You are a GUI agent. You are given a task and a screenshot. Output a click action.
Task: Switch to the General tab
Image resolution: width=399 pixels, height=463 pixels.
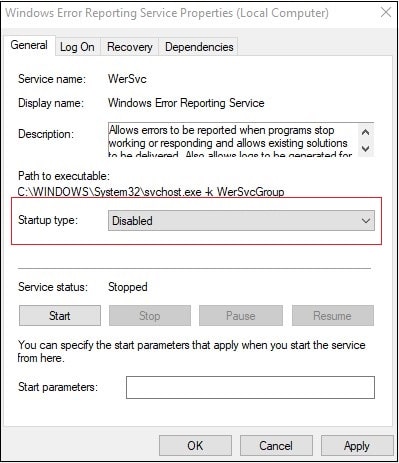(x=29, y=45)
